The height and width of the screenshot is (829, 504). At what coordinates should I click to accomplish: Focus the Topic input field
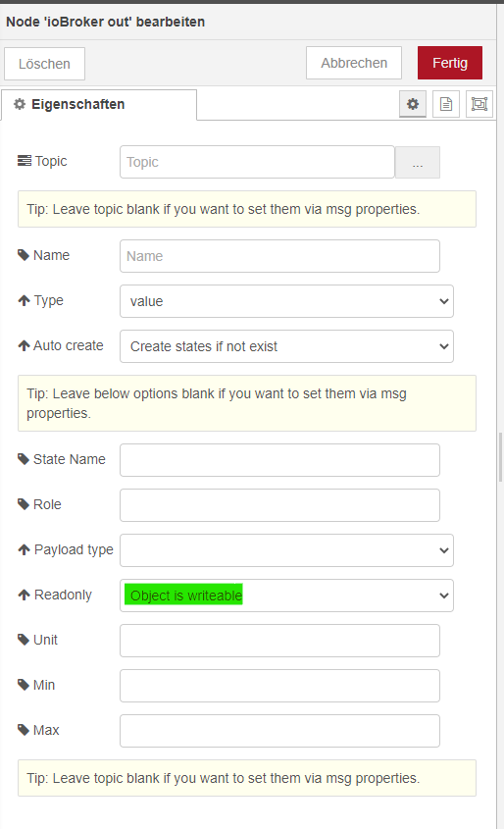[257, 162]
